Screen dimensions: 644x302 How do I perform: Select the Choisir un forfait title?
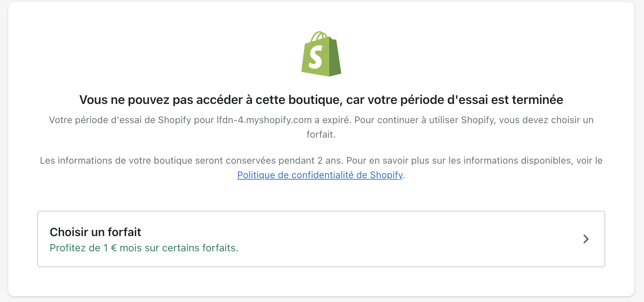coord(95,232)
